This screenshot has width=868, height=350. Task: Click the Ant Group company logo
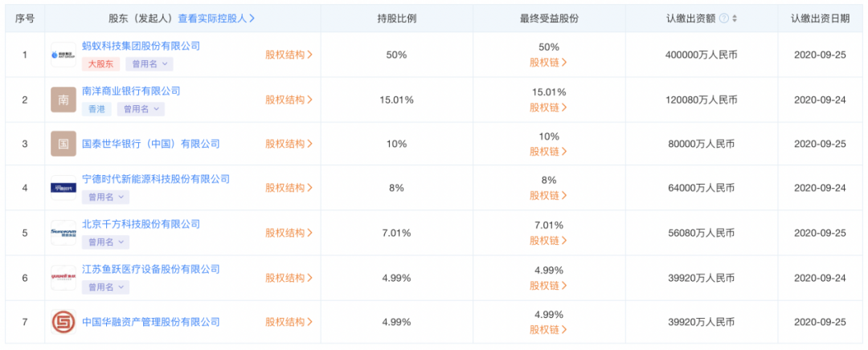pos(63,55)
